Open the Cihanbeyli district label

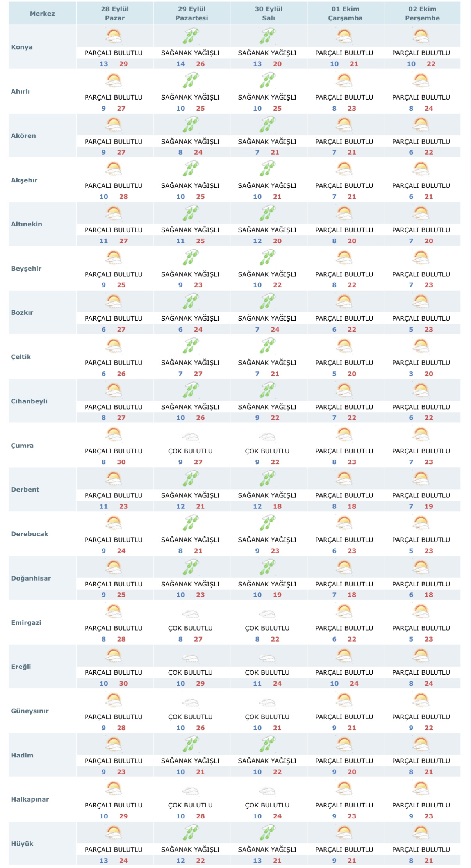pyautogui.click(x=29, y=401)
